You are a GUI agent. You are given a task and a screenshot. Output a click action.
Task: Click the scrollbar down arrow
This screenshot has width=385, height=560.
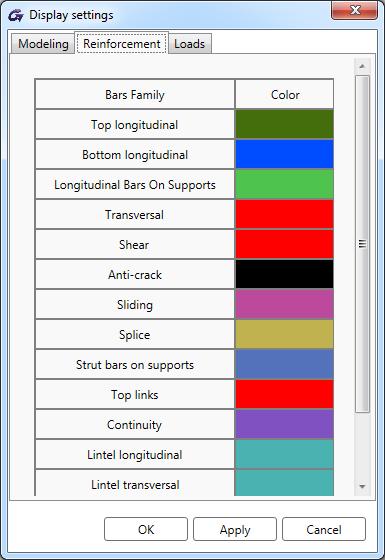[x=362, y=486]
